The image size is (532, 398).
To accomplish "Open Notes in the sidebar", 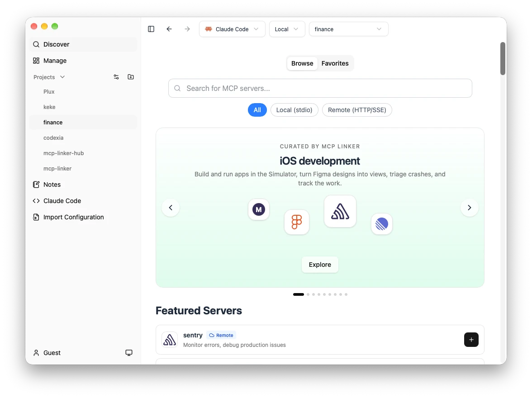I will 83,185.
